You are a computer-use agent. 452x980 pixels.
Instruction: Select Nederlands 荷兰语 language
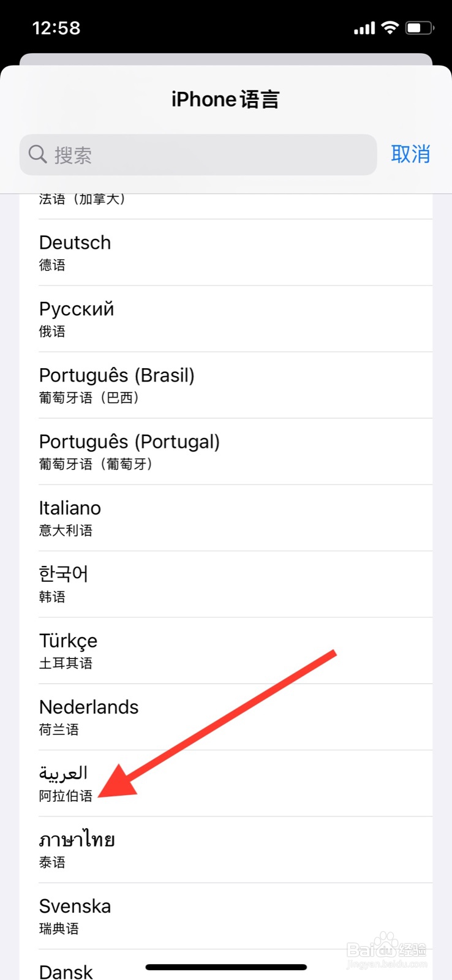226,717
